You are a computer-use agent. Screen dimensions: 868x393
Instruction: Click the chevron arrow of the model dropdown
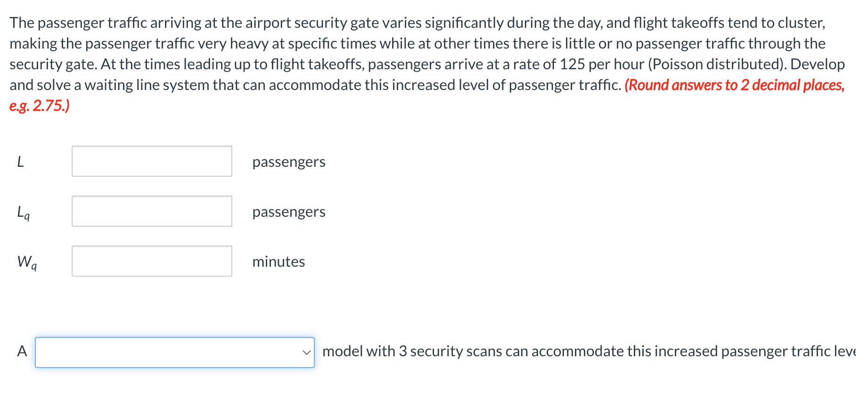coord(307,352)
